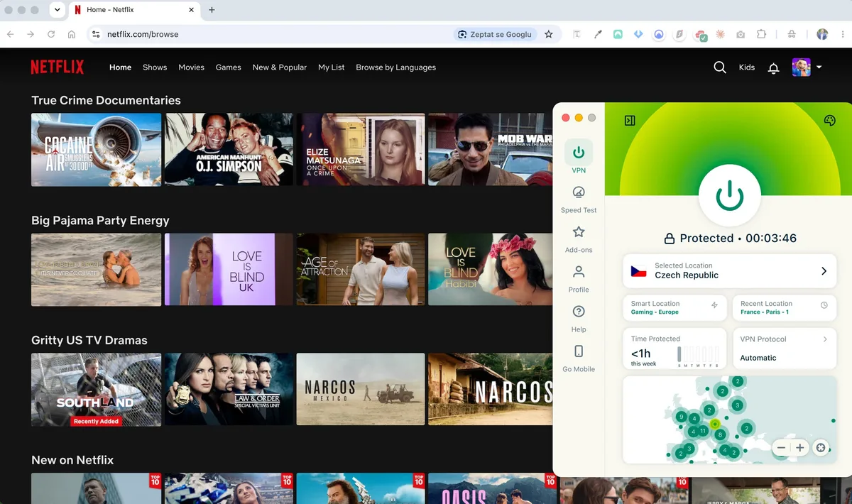Open Profile in VPN sidebar
852x504 pixels.
[x=579, y=279]
